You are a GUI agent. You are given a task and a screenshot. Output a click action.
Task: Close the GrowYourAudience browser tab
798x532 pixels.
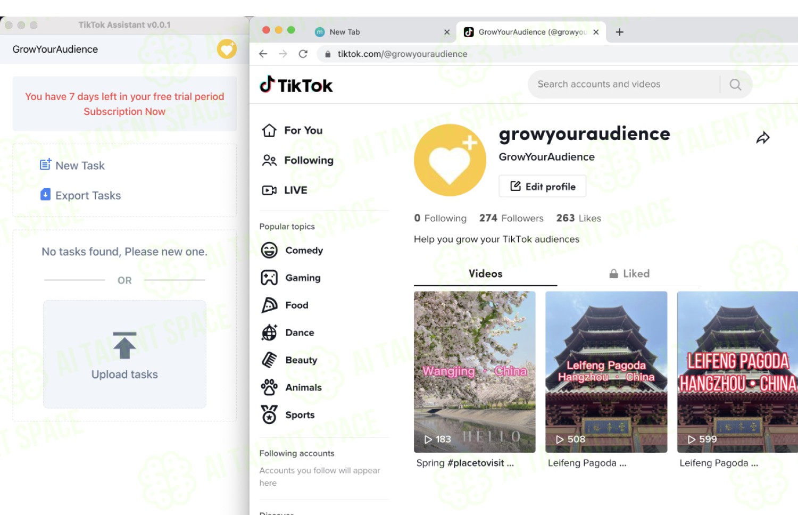596,32
